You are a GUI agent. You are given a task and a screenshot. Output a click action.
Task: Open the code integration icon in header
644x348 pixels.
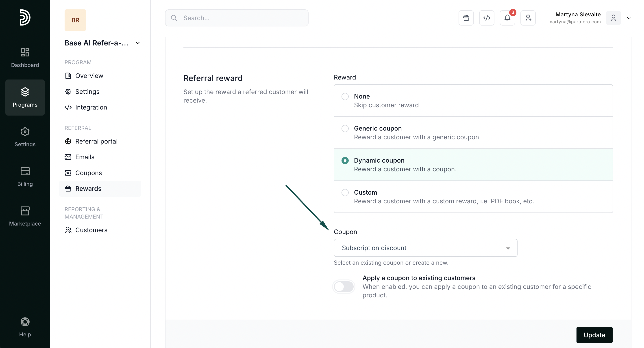pos(487,18)
